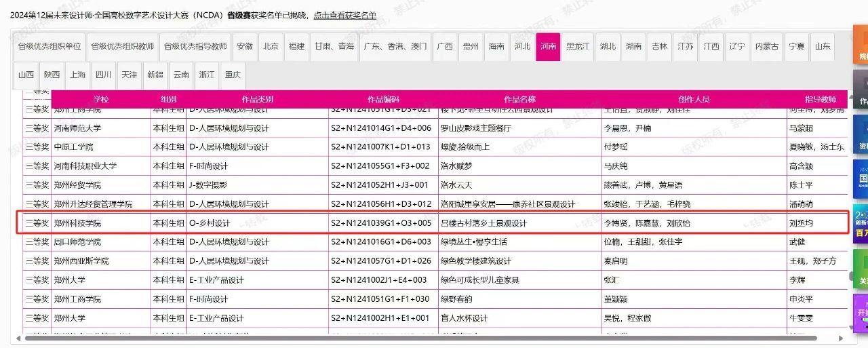Select the 上海 tab
This screenshot has width=868, height=348.
(x=78, y=75)
